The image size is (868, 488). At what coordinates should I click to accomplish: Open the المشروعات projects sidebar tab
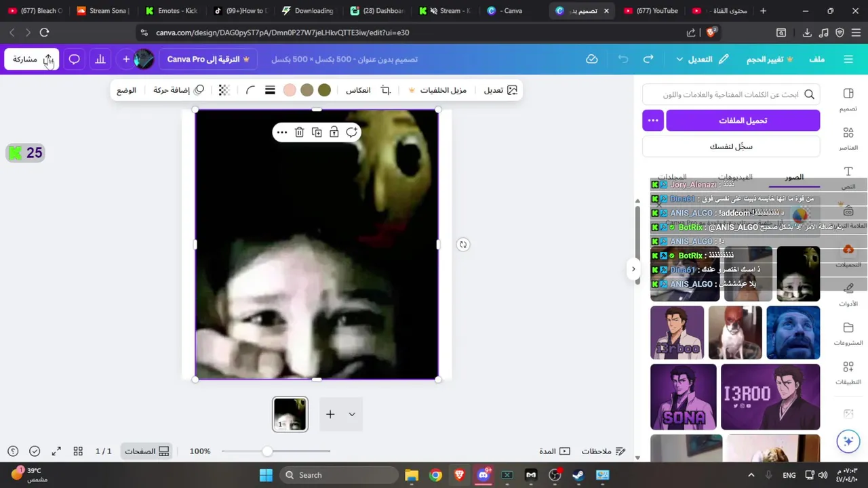coord(848,333)
